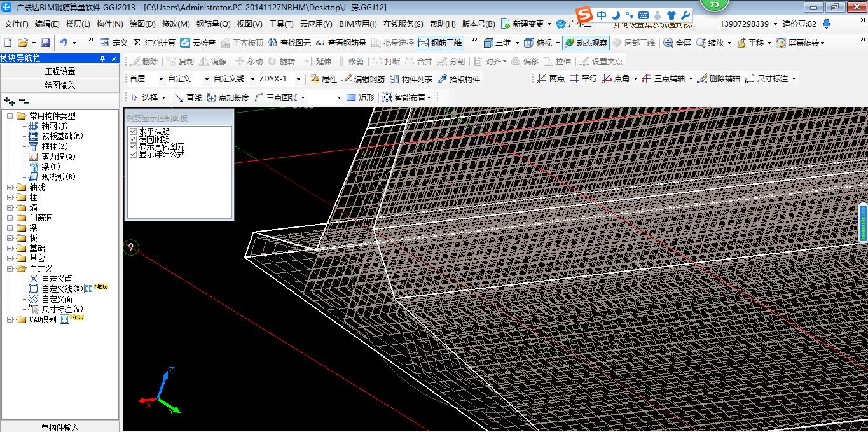The height and width of the screenshot is (432, 868).
Task: Open the 钢筋量(Q) menu
Action: tap(213, 24)
